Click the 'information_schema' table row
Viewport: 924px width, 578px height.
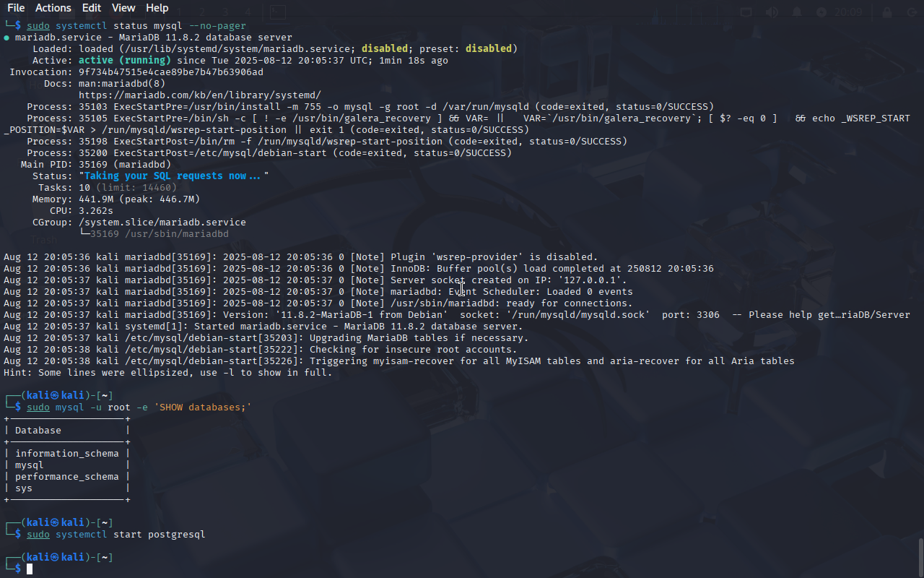(67, 454)
